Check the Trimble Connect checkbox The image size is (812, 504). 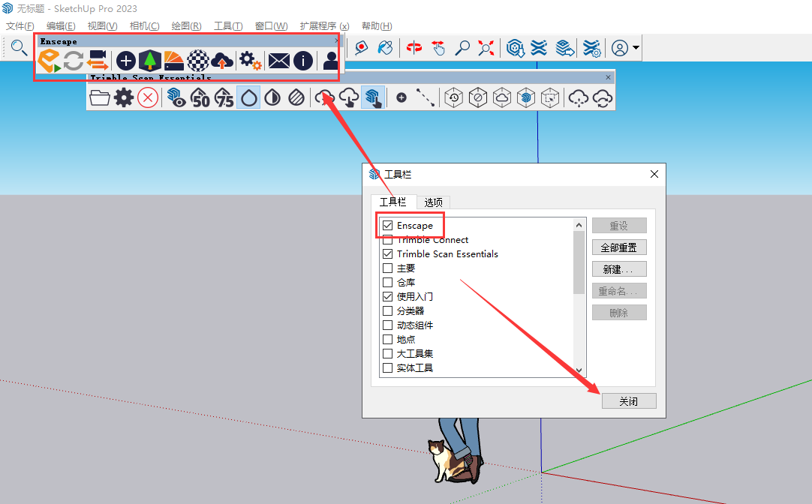click(x=387, y=239)
